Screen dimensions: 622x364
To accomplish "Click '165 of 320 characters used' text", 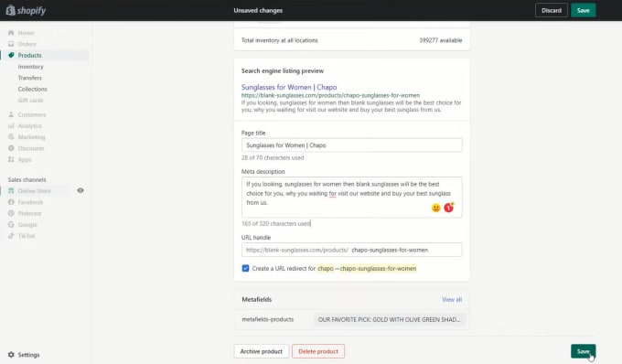I will pyautogui.click(x=276, y=224).
